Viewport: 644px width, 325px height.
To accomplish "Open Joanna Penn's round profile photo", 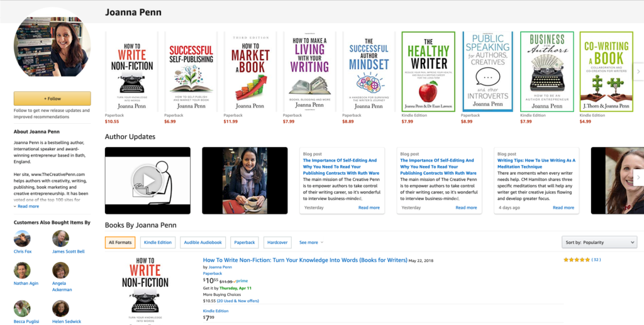I will (x=52, y=45).
